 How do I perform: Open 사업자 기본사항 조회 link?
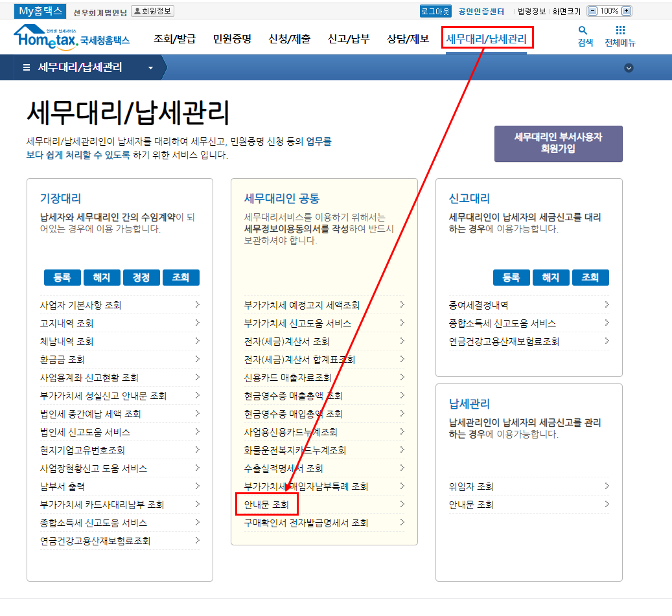coord(80,305)
